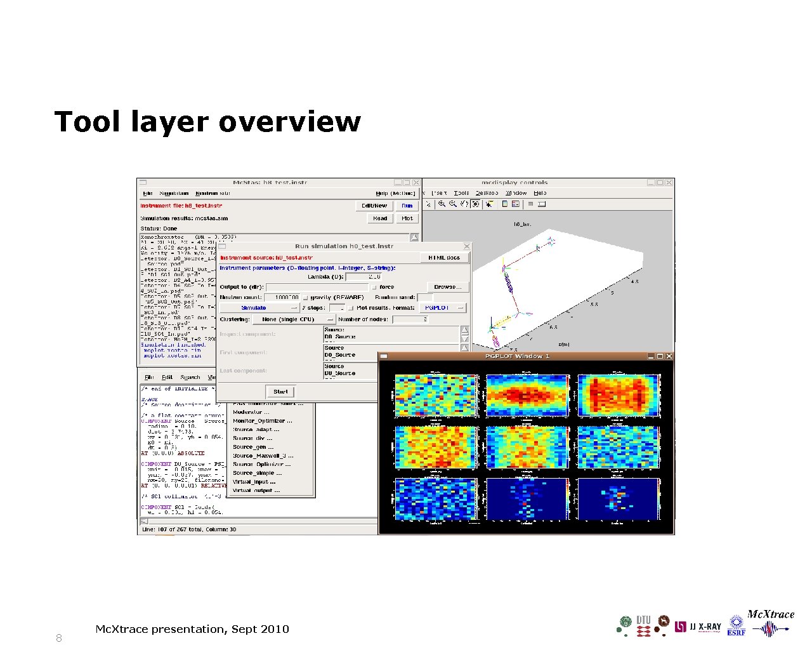This screenshot has width=812, height=650.
Task: Open Help menu in mcdisplay window
Action: coord(540,193)
